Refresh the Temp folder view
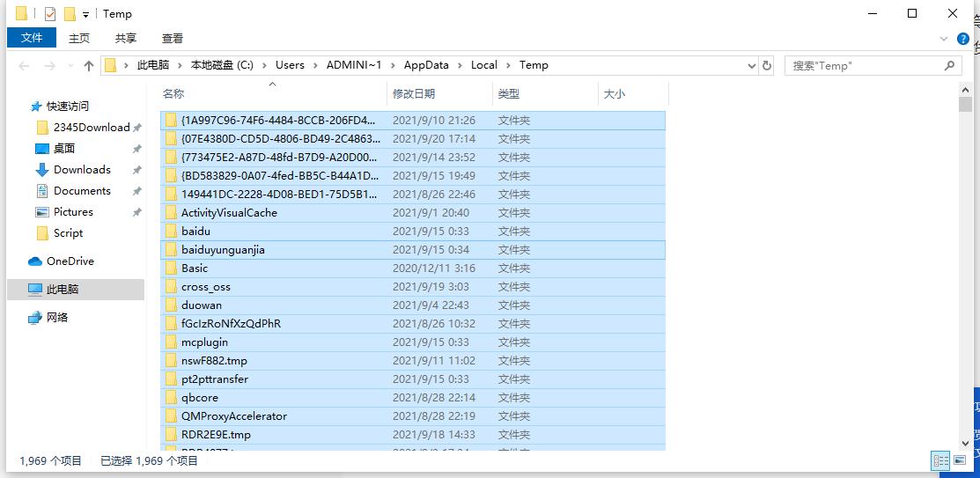The image size is (980, 478). pos(767,65)
